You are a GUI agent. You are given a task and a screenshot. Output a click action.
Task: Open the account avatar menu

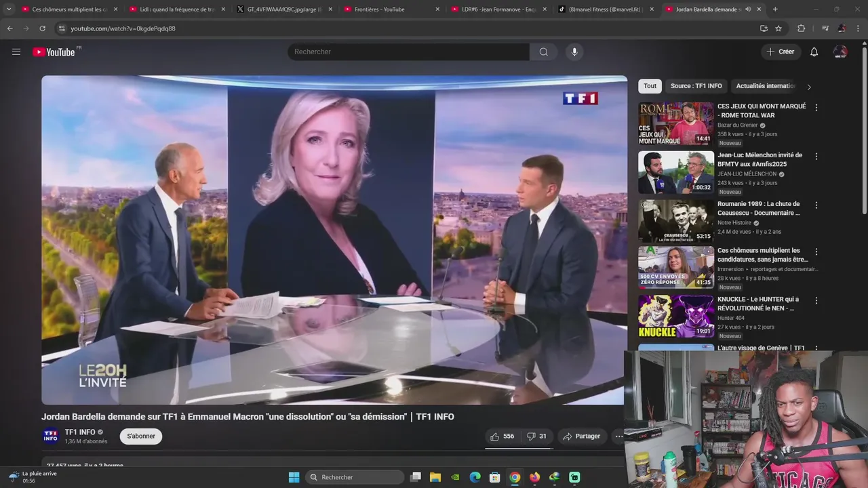(x=840, y=52)
